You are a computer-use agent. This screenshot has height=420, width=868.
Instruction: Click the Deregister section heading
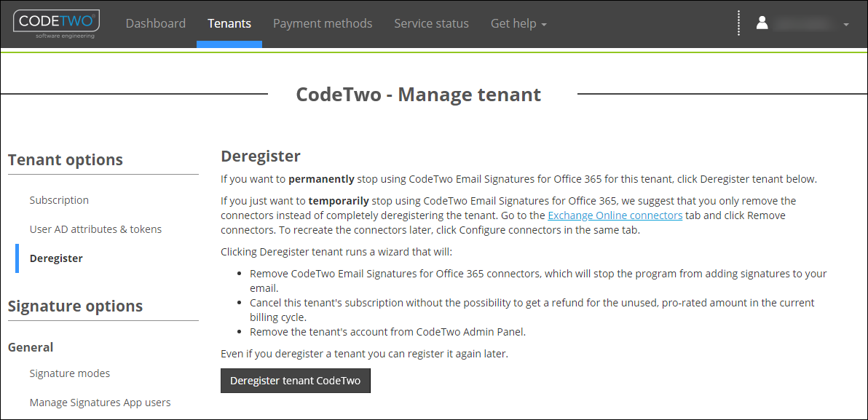click(261, 156)
